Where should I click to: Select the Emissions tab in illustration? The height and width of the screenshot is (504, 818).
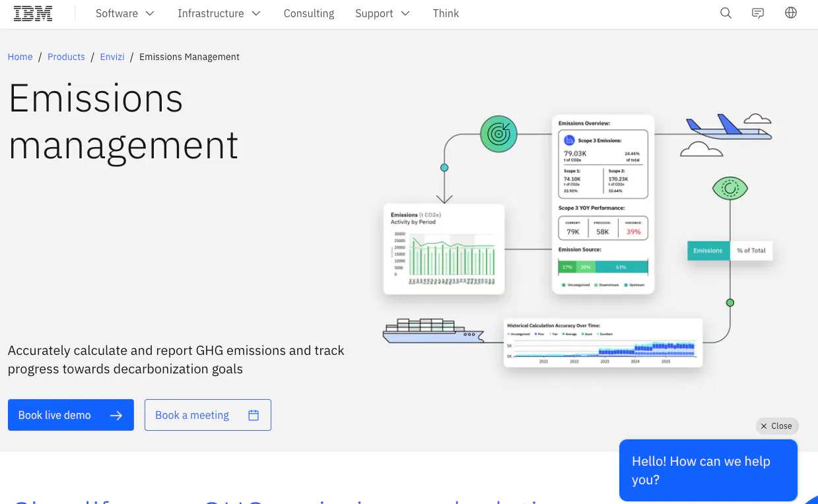pyautogui.click(x=708, y=250)
